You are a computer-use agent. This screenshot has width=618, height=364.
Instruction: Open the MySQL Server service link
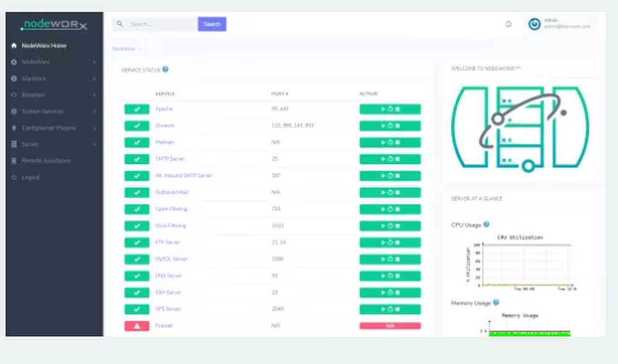pyautogui.click(x=171, y=259)
